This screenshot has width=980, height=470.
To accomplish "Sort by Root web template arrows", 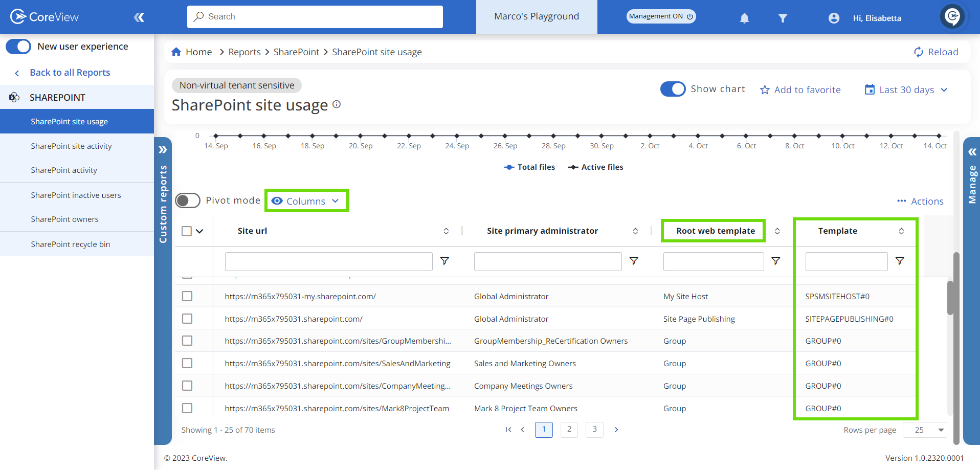I will point(777,231).
